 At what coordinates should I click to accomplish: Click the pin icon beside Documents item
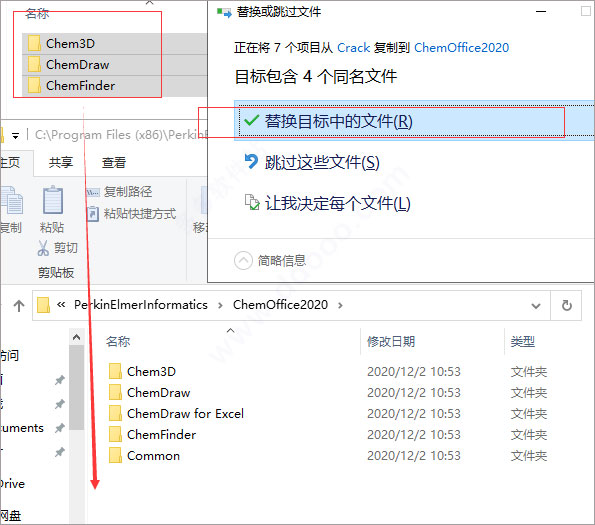click(x=59, y=428)
